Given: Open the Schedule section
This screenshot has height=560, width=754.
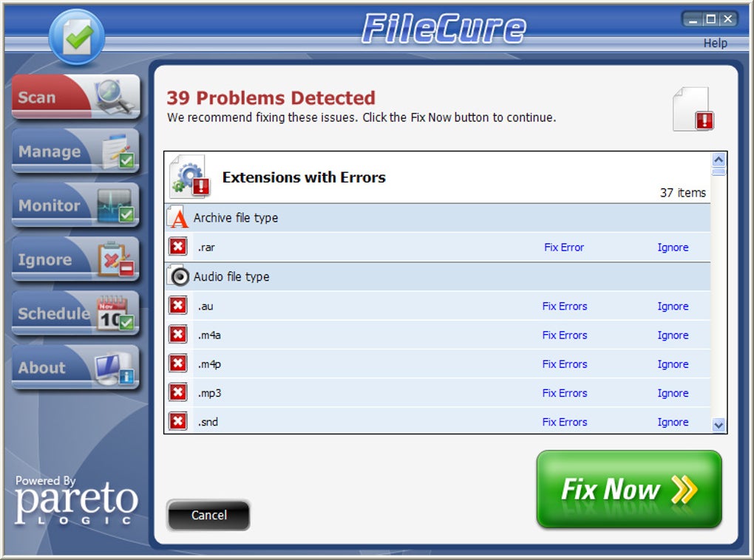Looking at the screenshot, I should tap(75, 313).
